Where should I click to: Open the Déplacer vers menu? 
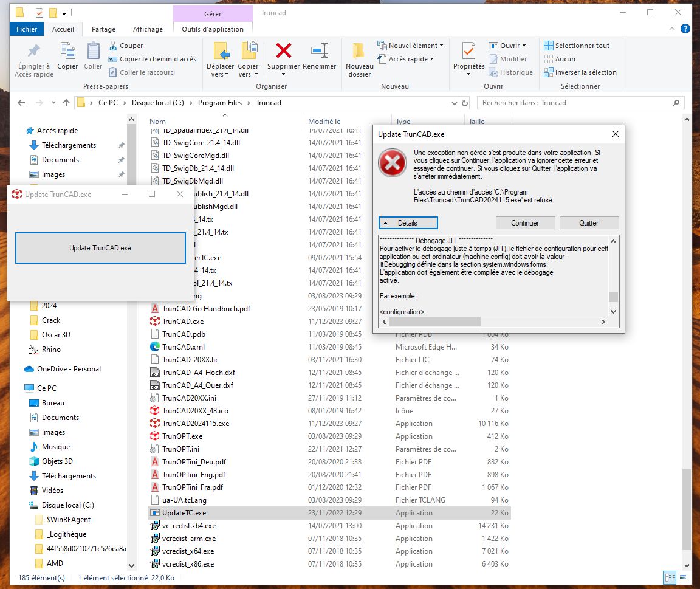click(220, 60)
